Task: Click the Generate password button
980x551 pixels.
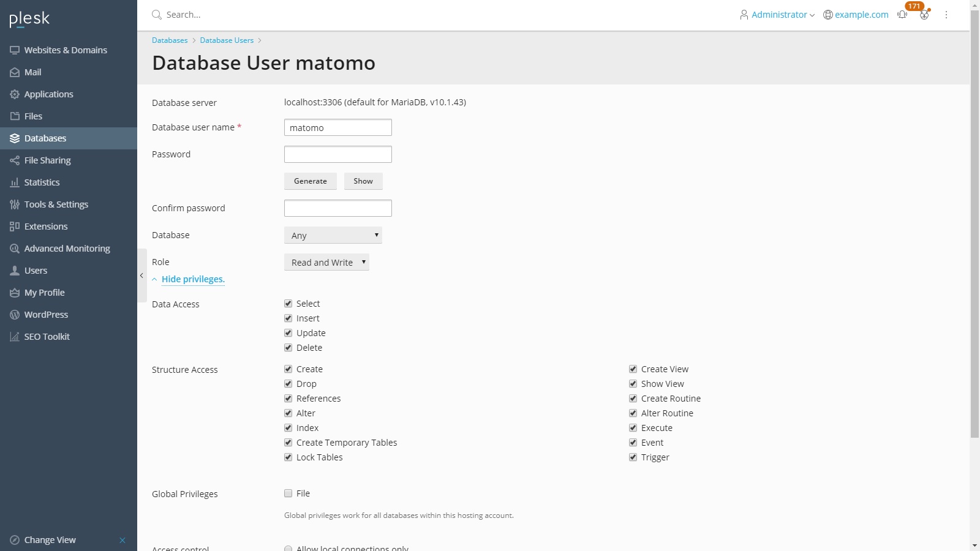Action: tap(310, 181)
